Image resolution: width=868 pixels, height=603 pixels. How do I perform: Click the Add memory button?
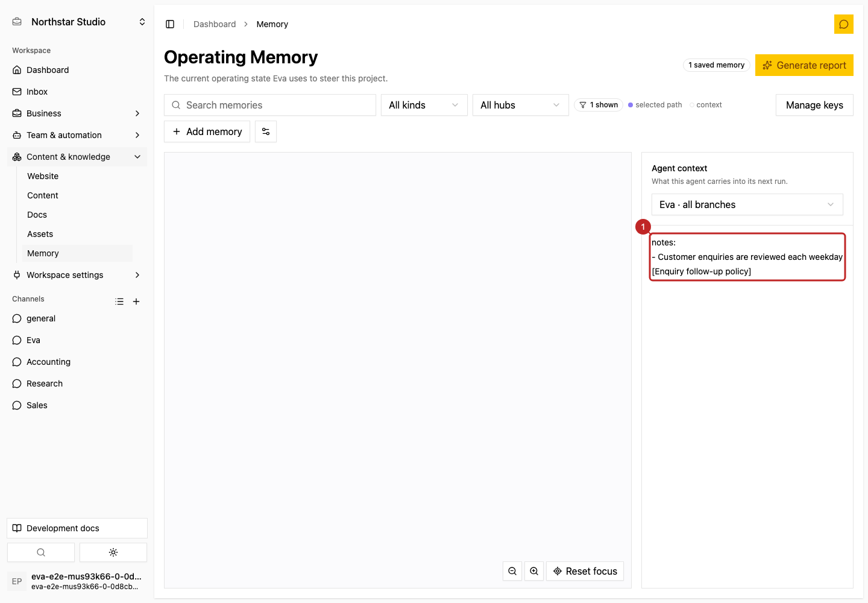(207, 131)
